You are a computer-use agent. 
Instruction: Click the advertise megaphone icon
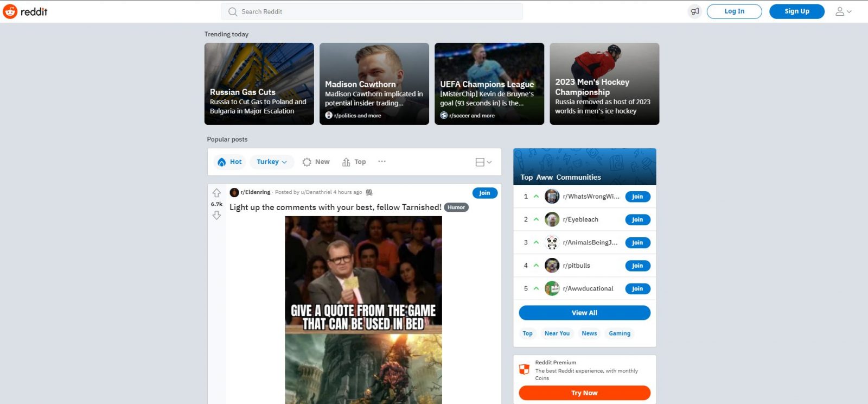pyautogui.click(x=694, y=11)
